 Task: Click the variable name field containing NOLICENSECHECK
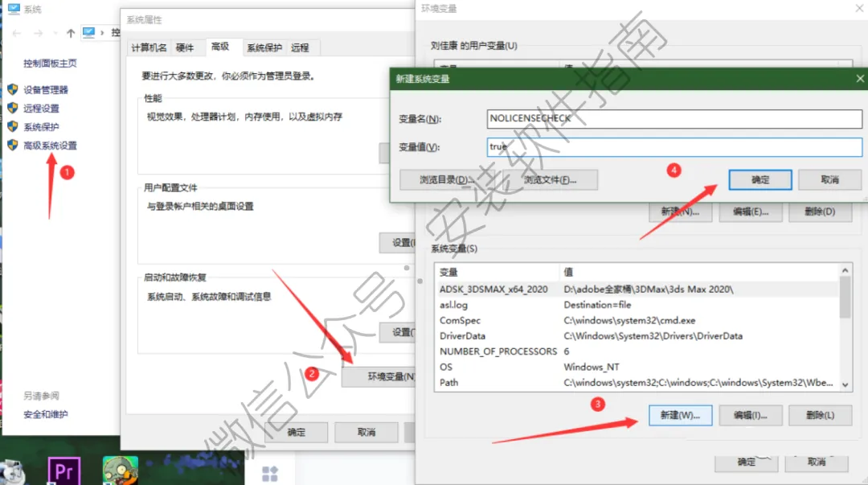[674, 118]
